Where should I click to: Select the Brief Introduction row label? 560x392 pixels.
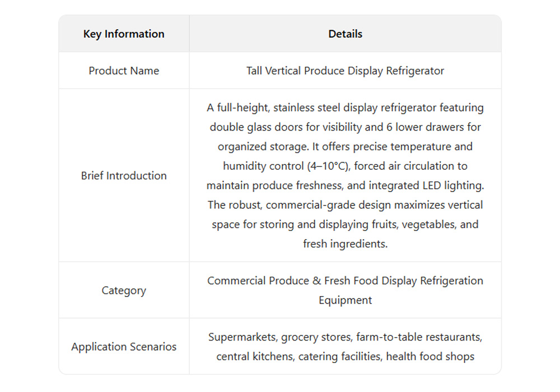click(x=124, y=175)
